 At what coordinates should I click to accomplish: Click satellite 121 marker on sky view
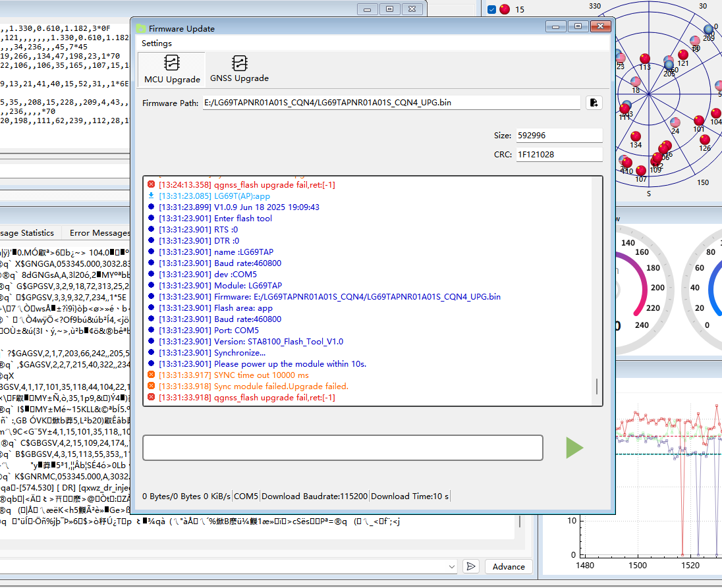(683, 55)
